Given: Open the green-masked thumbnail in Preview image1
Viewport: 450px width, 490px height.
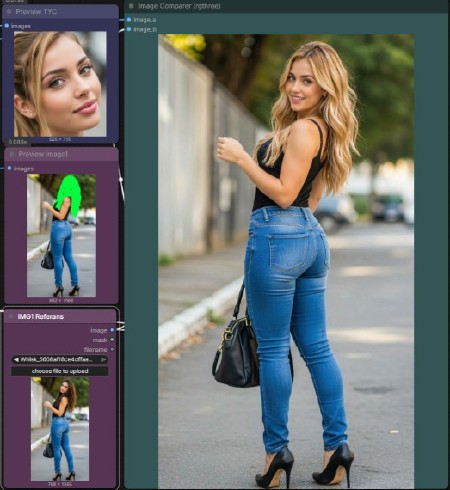Looking at the screenshot, I should click(61, 235).
